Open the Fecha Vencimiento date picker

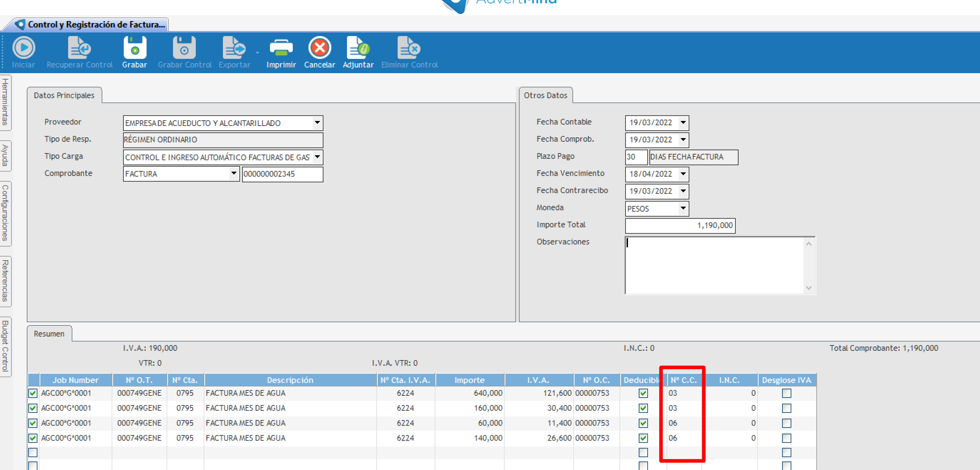point(683,174)
